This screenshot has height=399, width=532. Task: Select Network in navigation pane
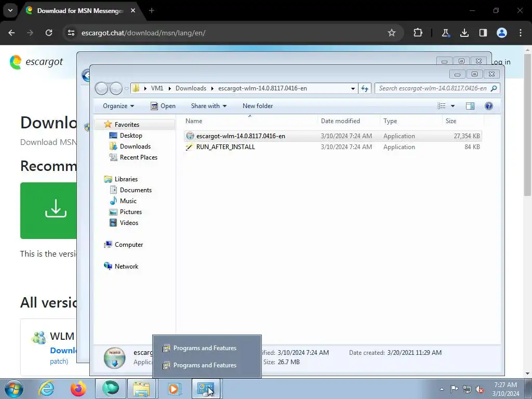[x=126, y=267]
